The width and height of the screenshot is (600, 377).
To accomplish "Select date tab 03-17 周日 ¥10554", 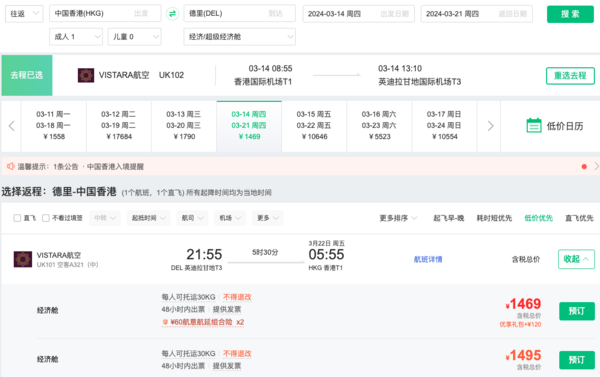I will tap(444, 126).
